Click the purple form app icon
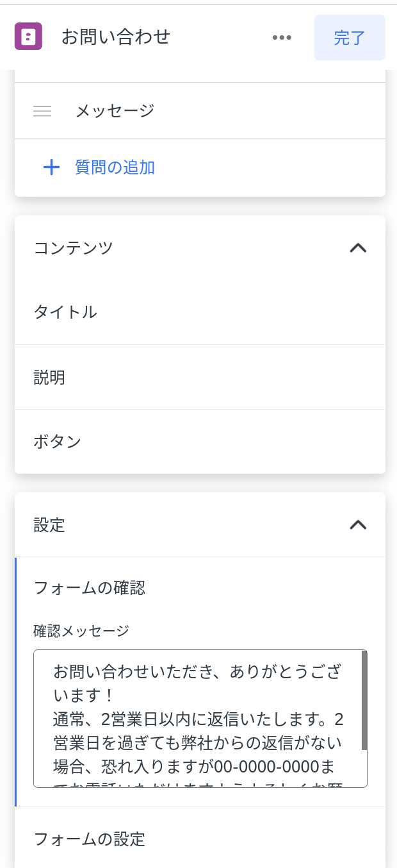This screenshot has height=868, width=397. (28, 37)
